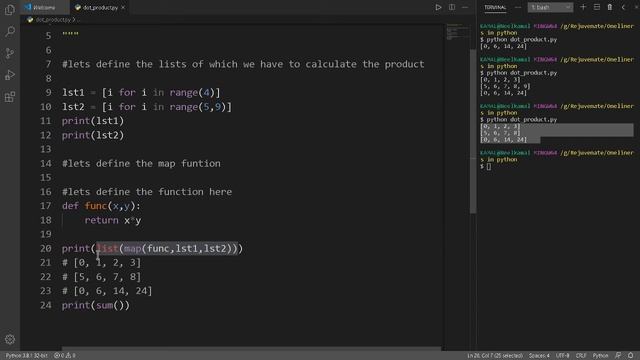Click 'print(lst1)' on line 11
The image size is (640, 360).
tap(93, 121)
